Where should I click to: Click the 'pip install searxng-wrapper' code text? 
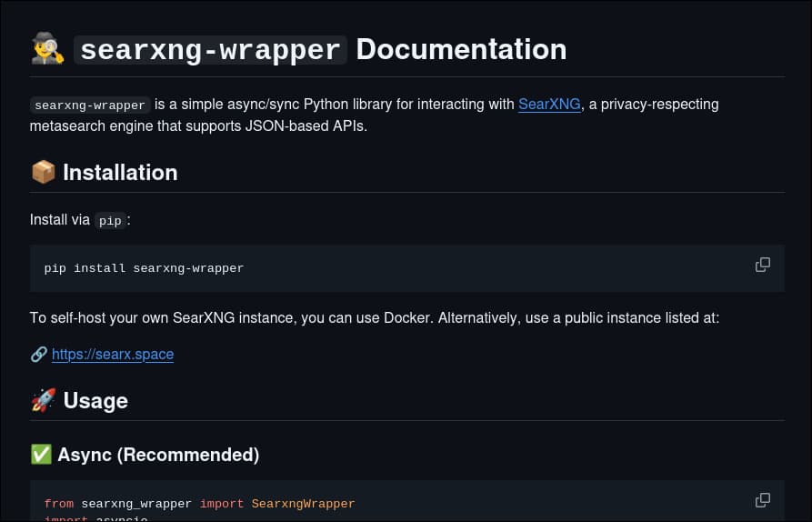144,268
